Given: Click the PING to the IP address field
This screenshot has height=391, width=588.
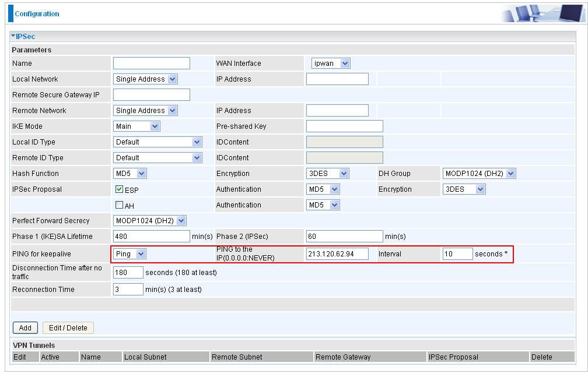Looking at the screenshot, I should point(337,254).
